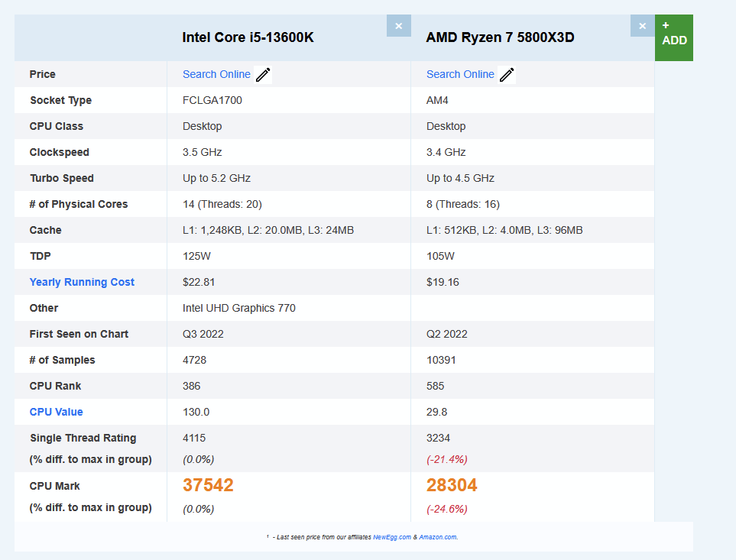Screen dimensions: 736x560
Task: Click the red (-24.6%) difference value
Action: (x=447, y=509)
